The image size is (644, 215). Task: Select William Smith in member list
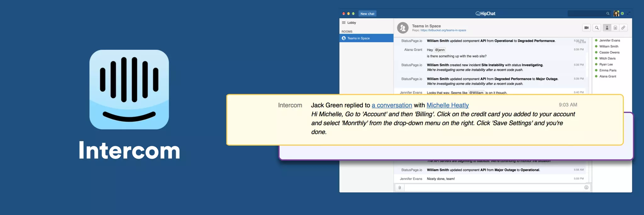pyautogui.click(x=608, y=46)
